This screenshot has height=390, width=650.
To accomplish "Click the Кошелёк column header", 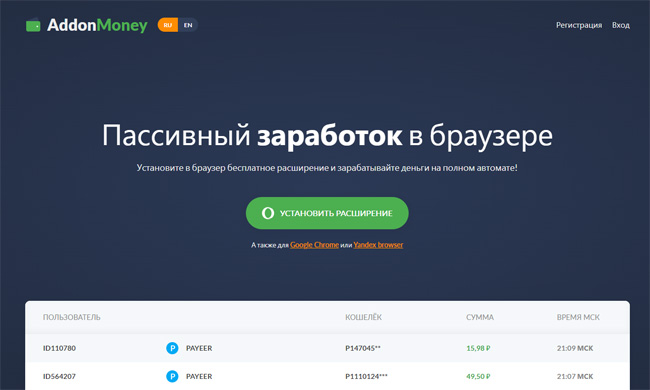I will (x=364, y=317).
